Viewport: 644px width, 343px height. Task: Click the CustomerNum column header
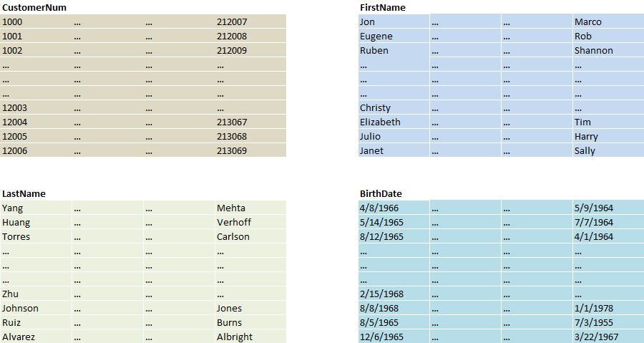point(36,7)
